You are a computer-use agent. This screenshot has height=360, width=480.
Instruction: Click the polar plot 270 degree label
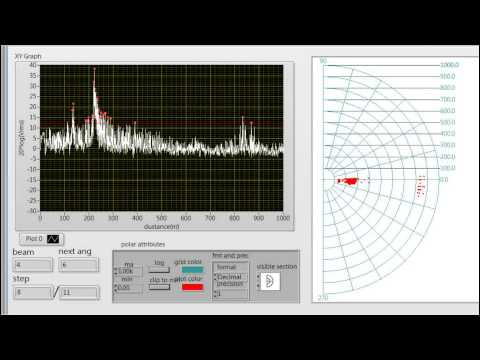pyautogui.click(x=323, y=298)
